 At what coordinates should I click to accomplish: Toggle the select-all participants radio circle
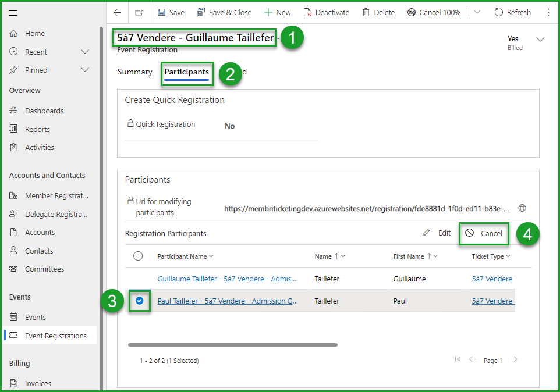(x=138, y=256)
